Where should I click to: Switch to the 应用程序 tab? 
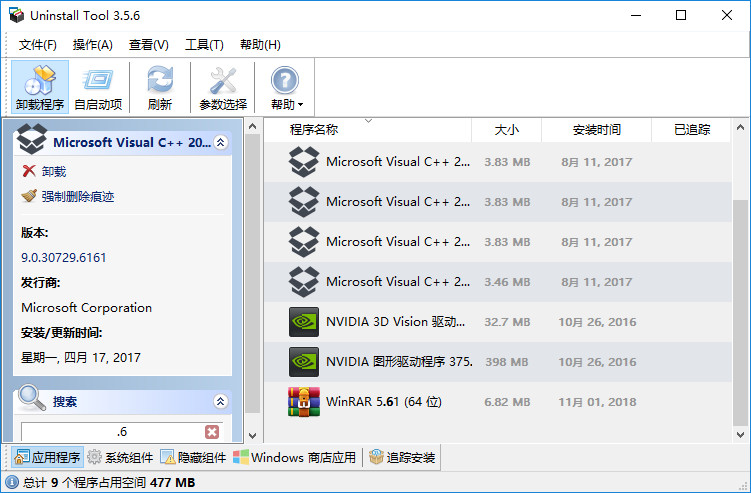pyautogui.click(x=47, y=457)
